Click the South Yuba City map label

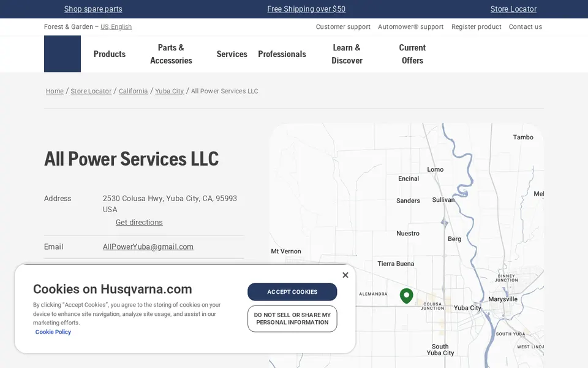pos(440,350)
